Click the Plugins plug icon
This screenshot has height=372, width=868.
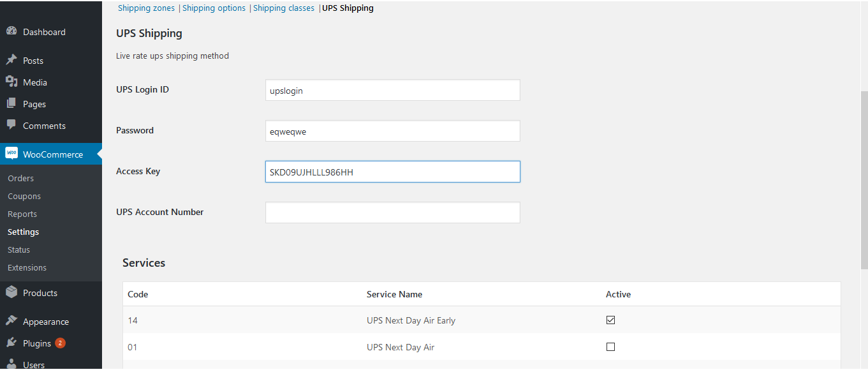pyautogui.click(x=11, y=343)
